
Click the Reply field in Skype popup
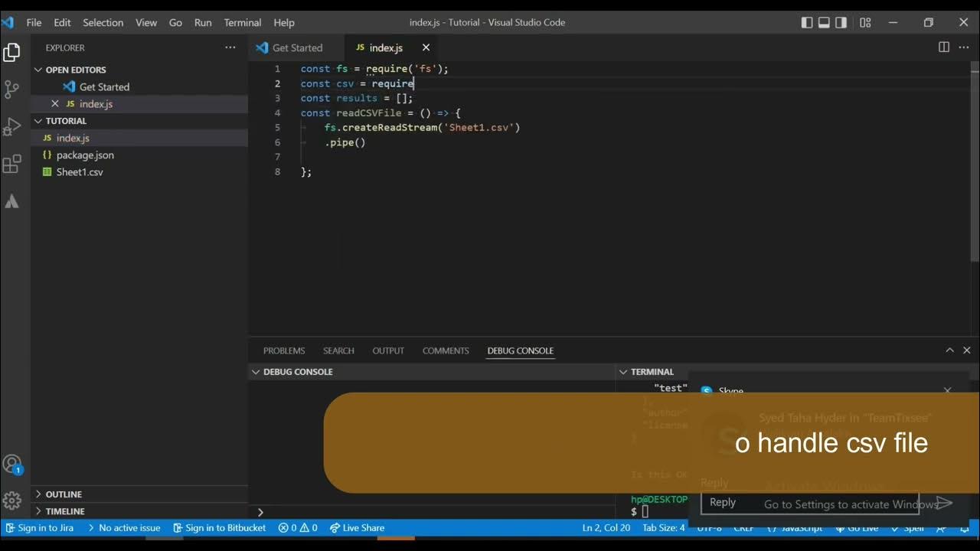coord(809,503)
